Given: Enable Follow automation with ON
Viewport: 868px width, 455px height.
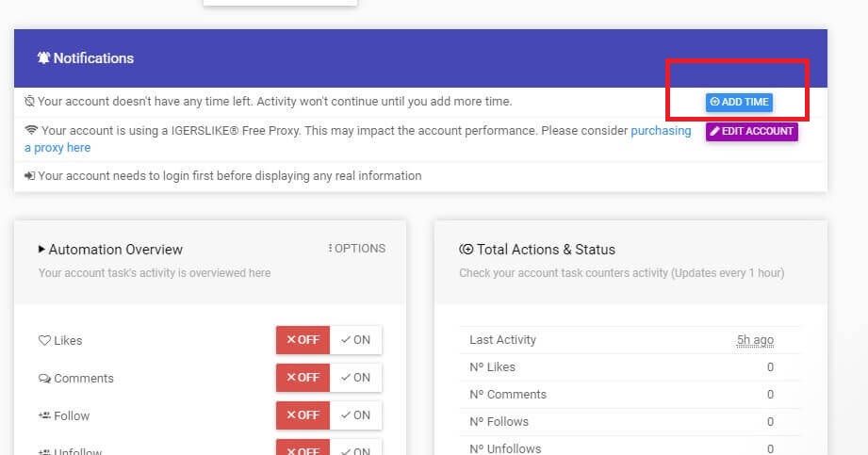Looking at the screenshot, I should pos(355,415).
